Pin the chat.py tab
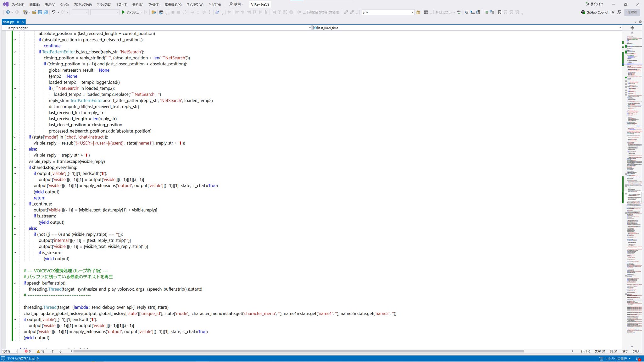Screen dimensions: 644x362 [x=18, y=22]
